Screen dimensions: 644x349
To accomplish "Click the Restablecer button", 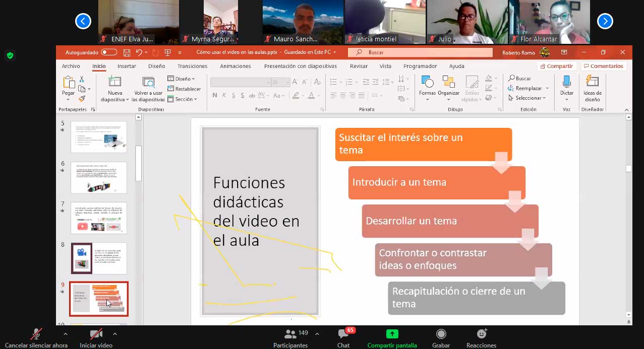I will [x=184, y=89].
